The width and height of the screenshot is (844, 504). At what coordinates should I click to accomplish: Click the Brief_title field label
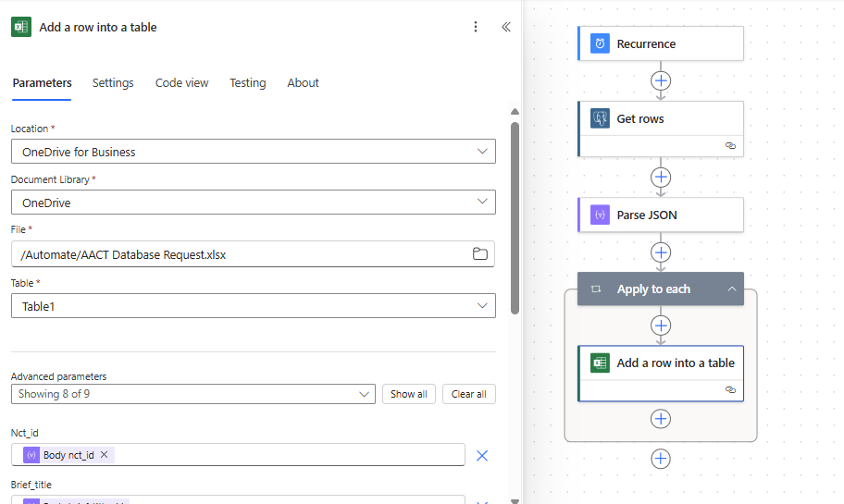[x=31, y=485]
